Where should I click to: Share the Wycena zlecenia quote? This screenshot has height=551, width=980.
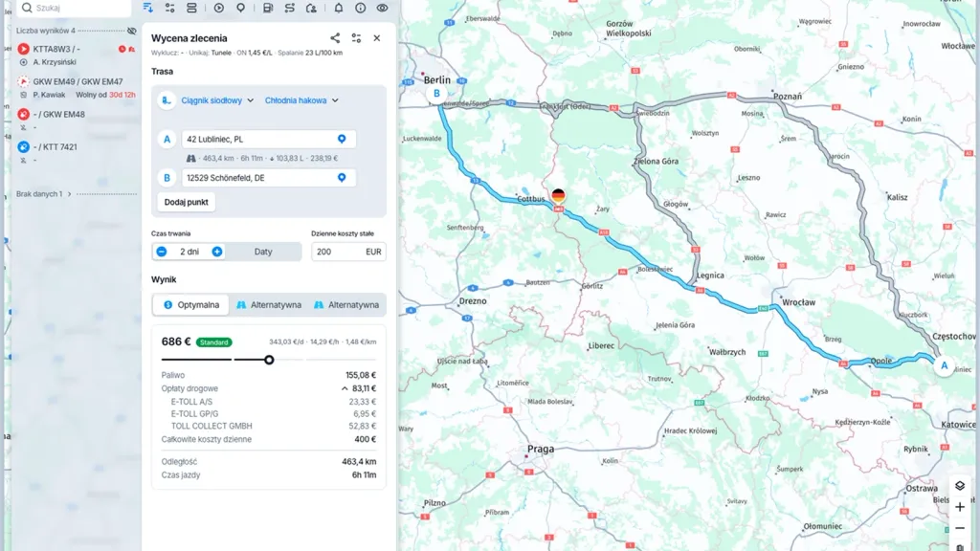(335, 38)
